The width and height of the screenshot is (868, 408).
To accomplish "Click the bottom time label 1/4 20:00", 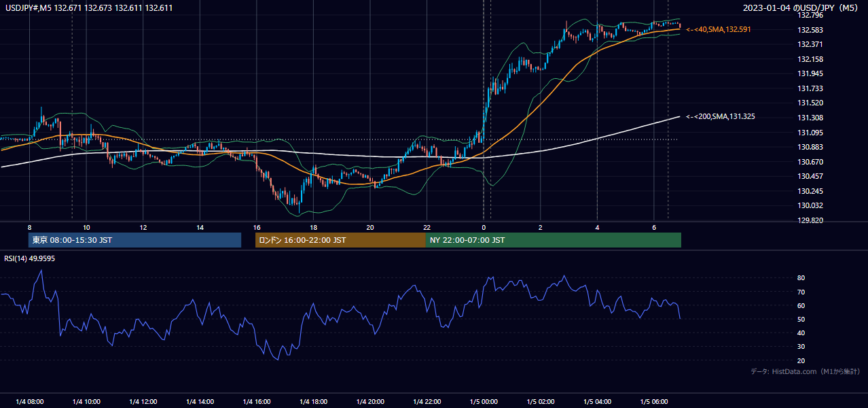I will (370, 402).
